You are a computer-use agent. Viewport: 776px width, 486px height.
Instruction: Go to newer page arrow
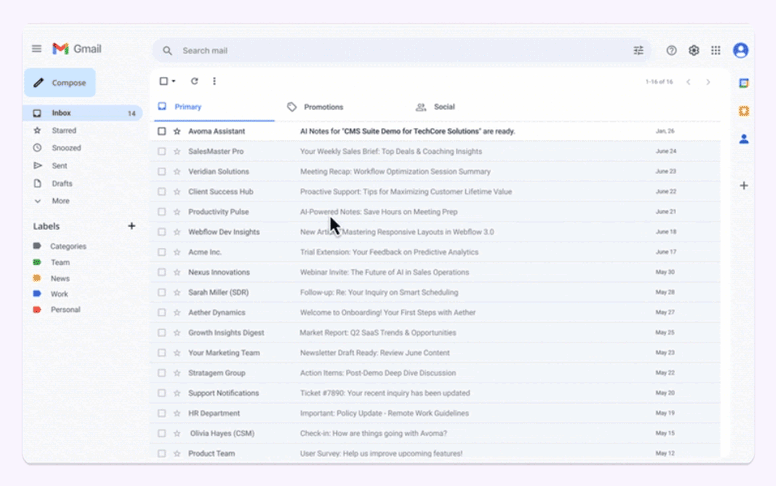(x=688, y=82)
